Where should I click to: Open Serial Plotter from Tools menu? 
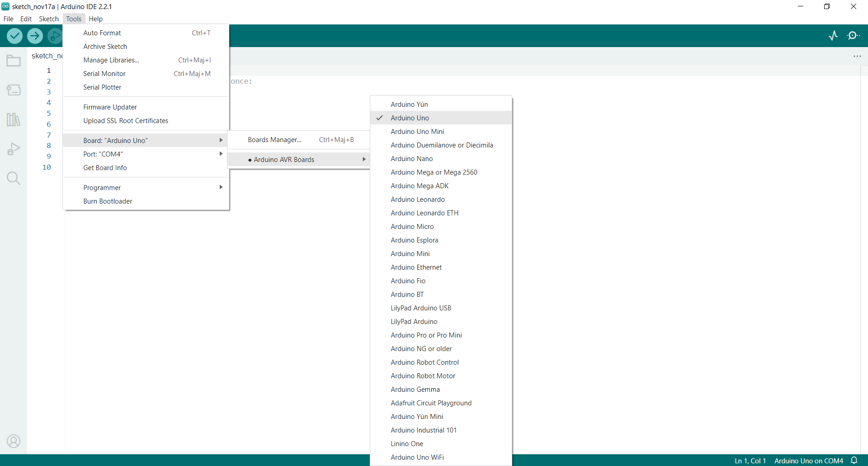tap(146, 87)
